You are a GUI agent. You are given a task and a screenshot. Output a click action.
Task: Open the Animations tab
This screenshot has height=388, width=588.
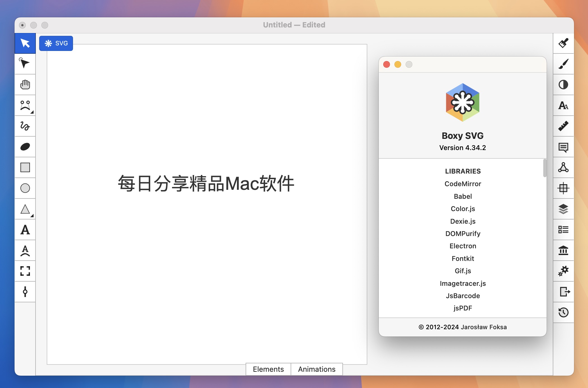pos(317,369)
